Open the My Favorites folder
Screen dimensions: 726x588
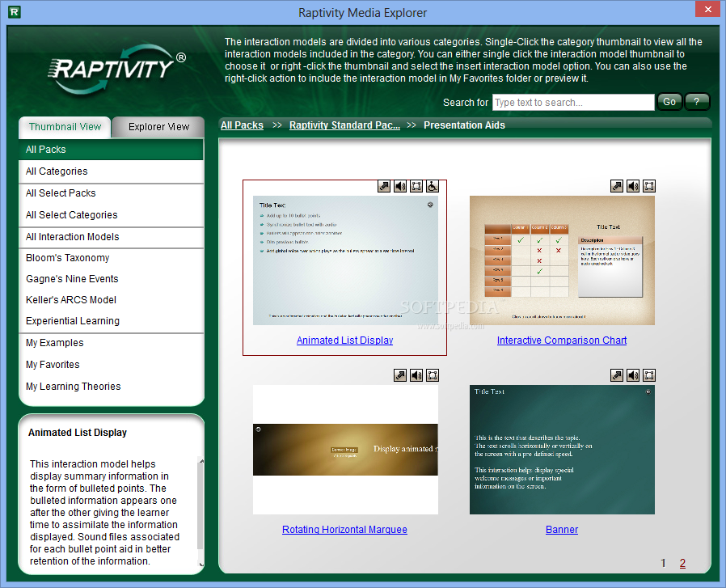tap(111, 365)
